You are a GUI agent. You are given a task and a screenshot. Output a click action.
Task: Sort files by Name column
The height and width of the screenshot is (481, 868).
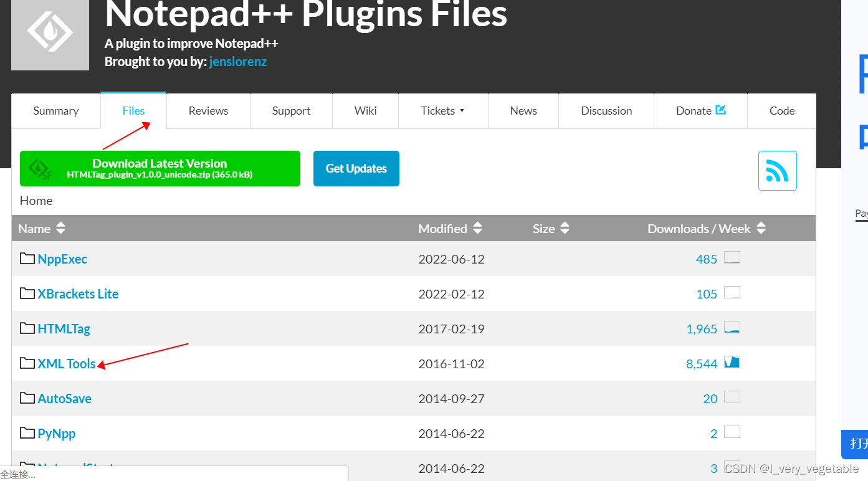click(42, 229)
